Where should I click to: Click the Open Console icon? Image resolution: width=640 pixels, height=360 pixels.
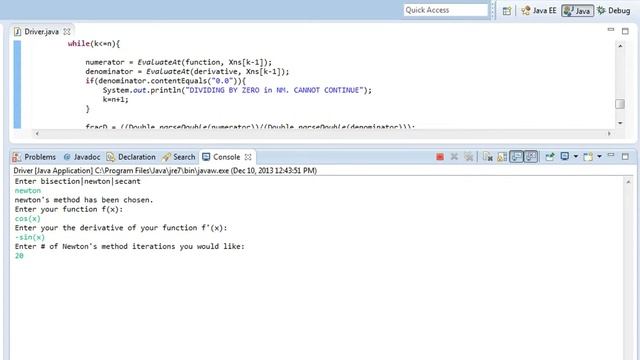588,157
